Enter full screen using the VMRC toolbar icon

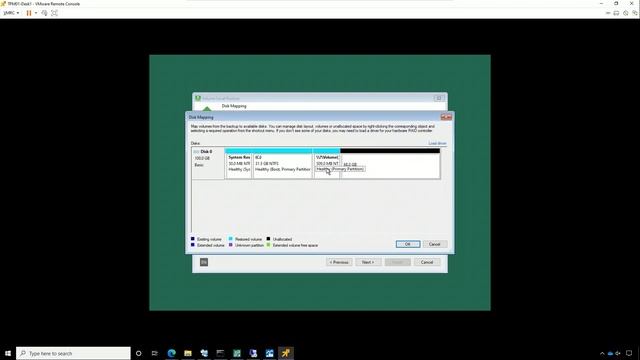point(54,13)
